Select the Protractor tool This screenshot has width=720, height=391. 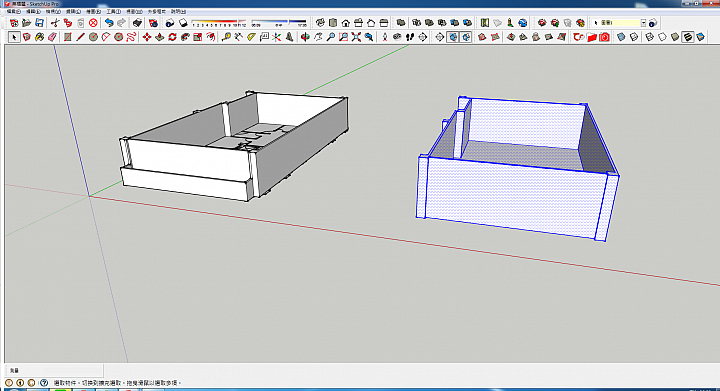[251, 37]
